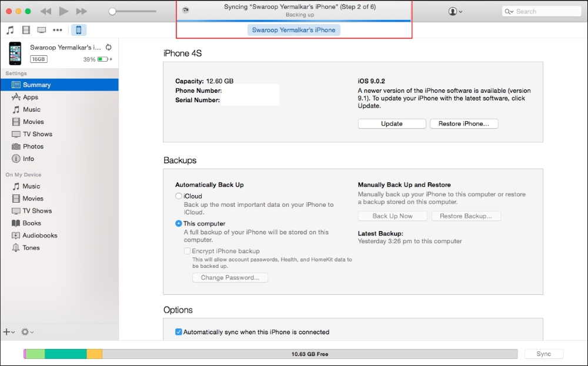Click the sync activity icon in status display
Viewport: 588px width, 366px height.
coord(185,10)
